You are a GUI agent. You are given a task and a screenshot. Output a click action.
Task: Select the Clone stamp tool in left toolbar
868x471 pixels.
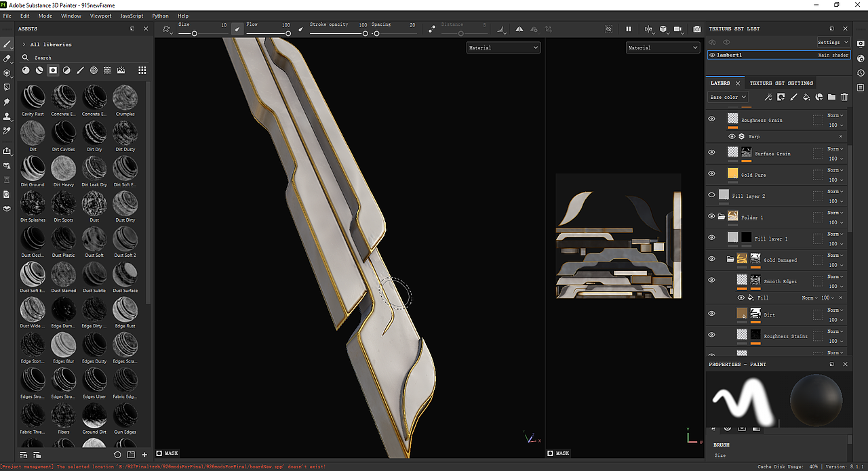coord(7,117)
